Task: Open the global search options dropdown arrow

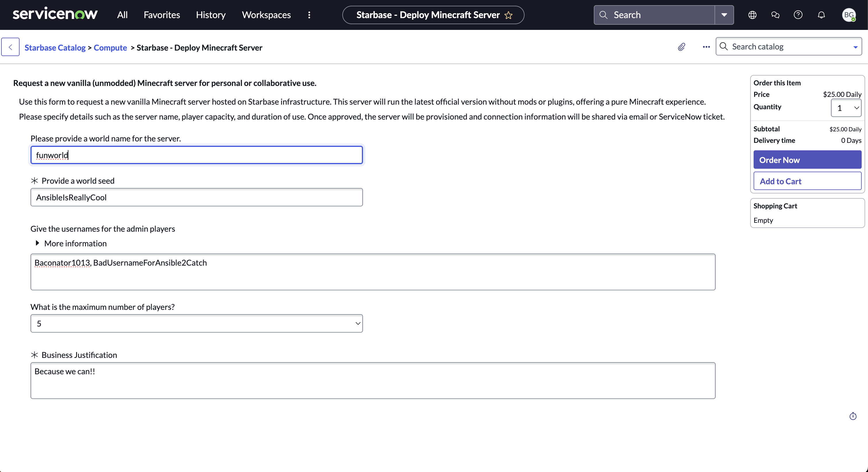Action: [724, 15]
